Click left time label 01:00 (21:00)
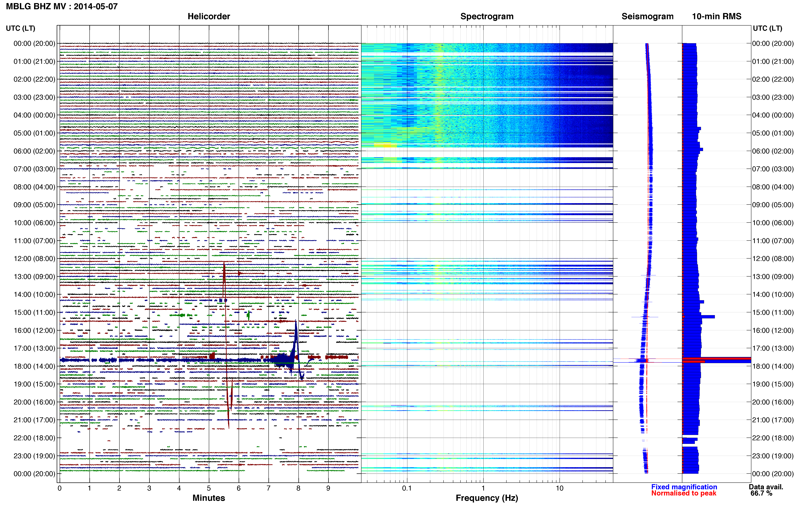 [x=34, y=62]
